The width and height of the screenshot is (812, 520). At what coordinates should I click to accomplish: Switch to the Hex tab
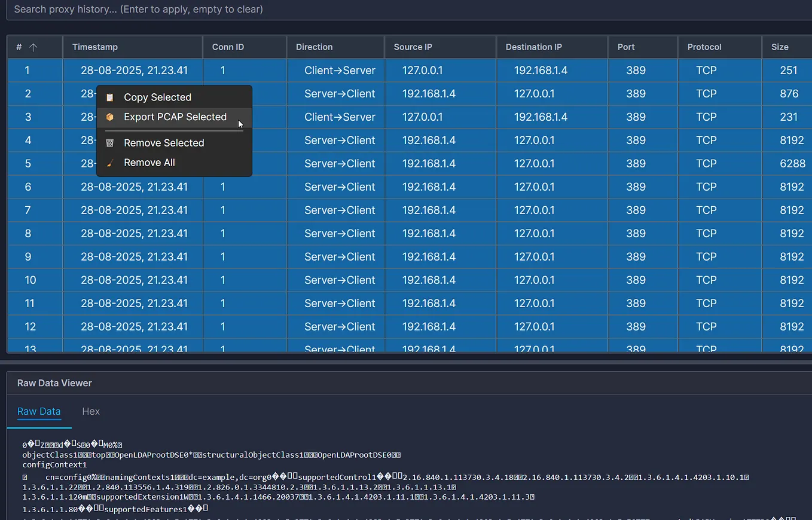[91, 411]
